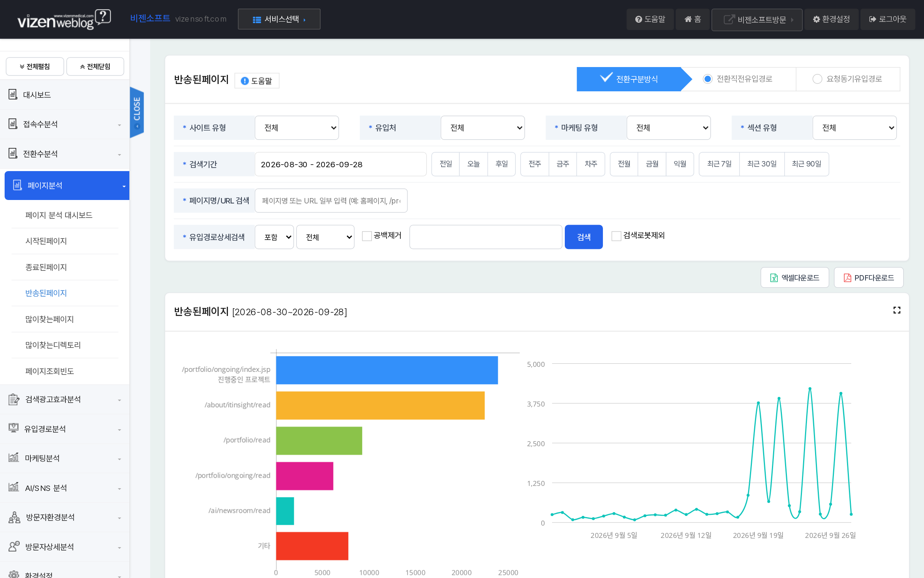Open the fullscreen chart expand icon
This screenshot has width=924, height=578.
pyautogui.click(x=897, y=310)
